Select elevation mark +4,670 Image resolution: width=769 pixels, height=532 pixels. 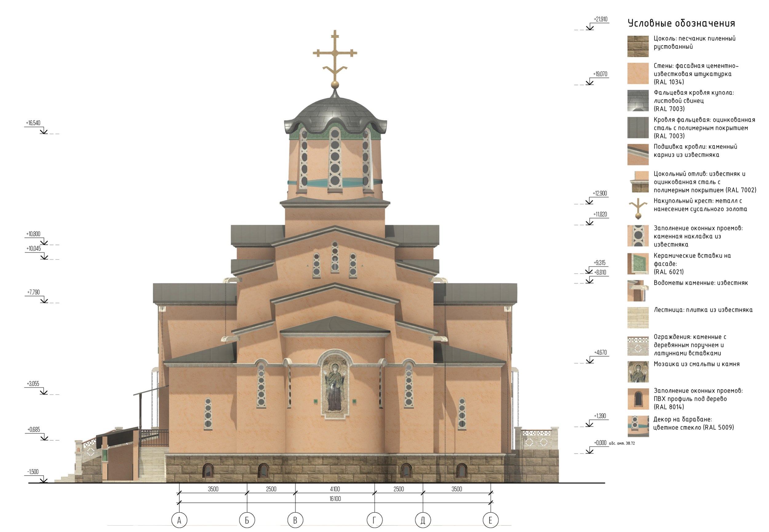click(x=600, y=353)
